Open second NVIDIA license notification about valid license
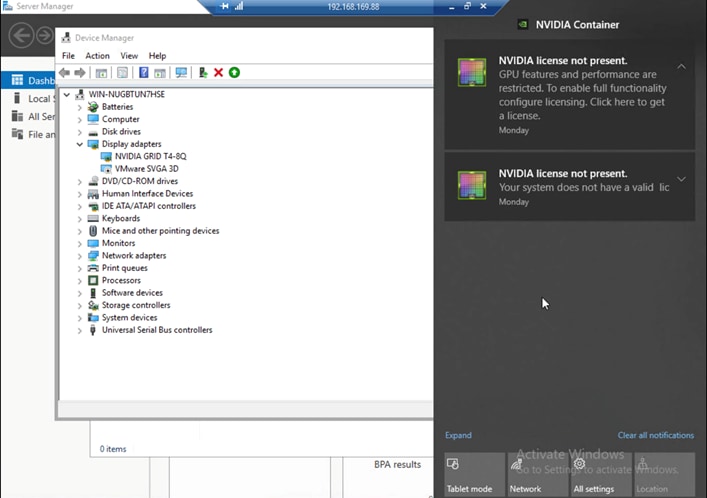 pos(569,187)
